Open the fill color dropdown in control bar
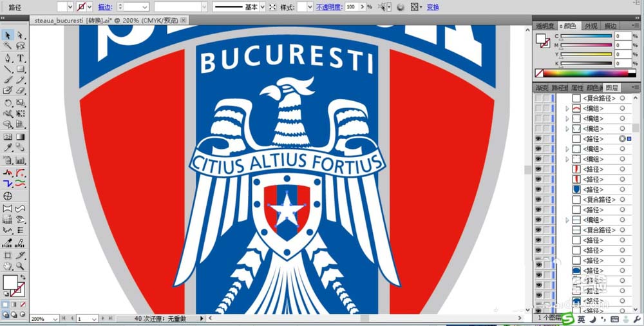Viewport: 644px width, 326px height. click(70, 7)
